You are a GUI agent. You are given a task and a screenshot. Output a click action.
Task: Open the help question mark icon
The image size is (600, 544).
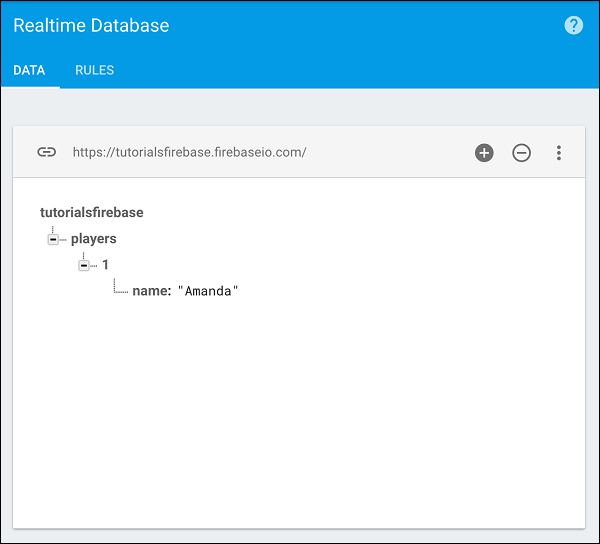pos(574,26)
